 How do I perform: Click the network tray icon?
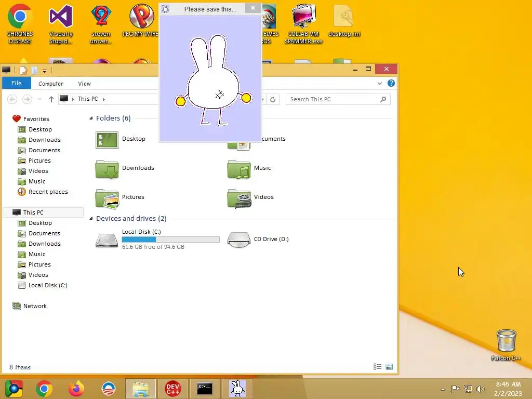coord(468,389)
